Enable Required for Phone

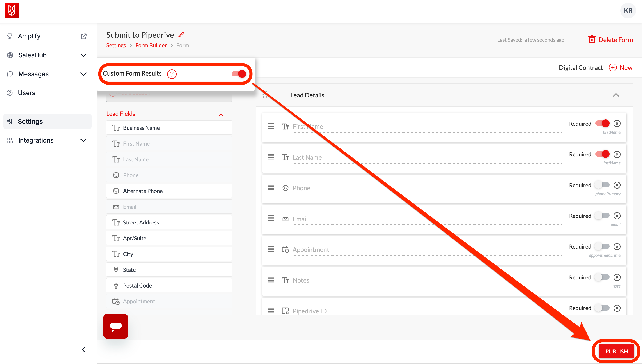coord(602,185)
